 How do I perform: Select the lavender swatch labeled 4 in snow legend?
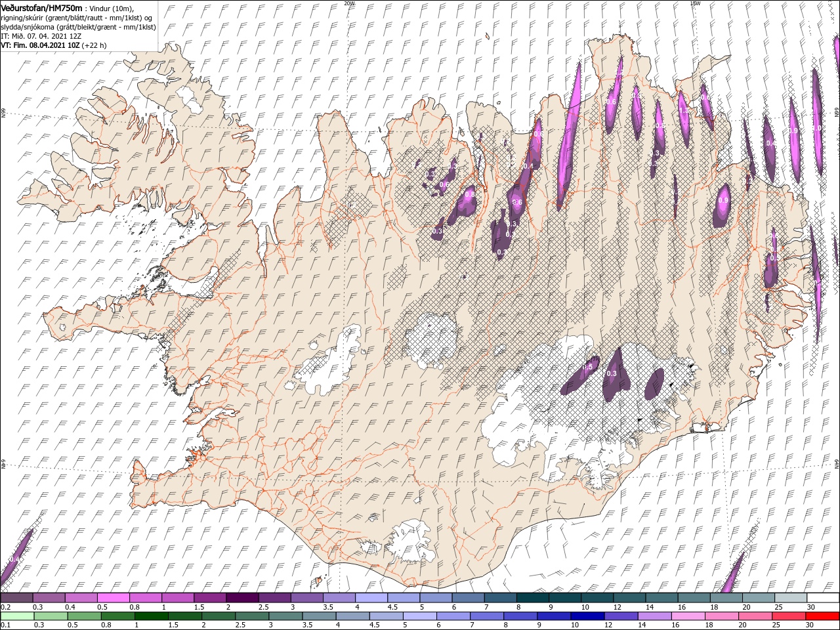[x=371, y=597]
